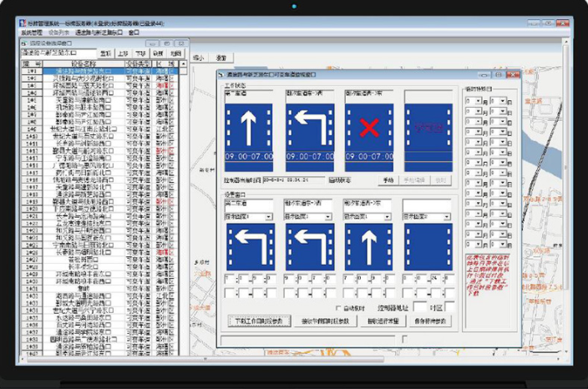The width and height of the screenshot is (588, 389).
Task: Click the 缩小 zoom-out button above the map
Action: click(198, 58)
